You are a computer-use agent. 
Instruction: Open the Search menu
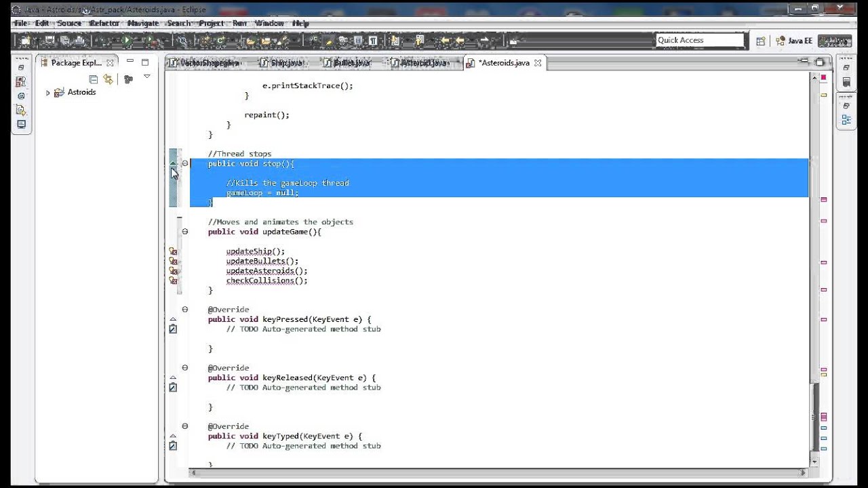tap(179, 23)
